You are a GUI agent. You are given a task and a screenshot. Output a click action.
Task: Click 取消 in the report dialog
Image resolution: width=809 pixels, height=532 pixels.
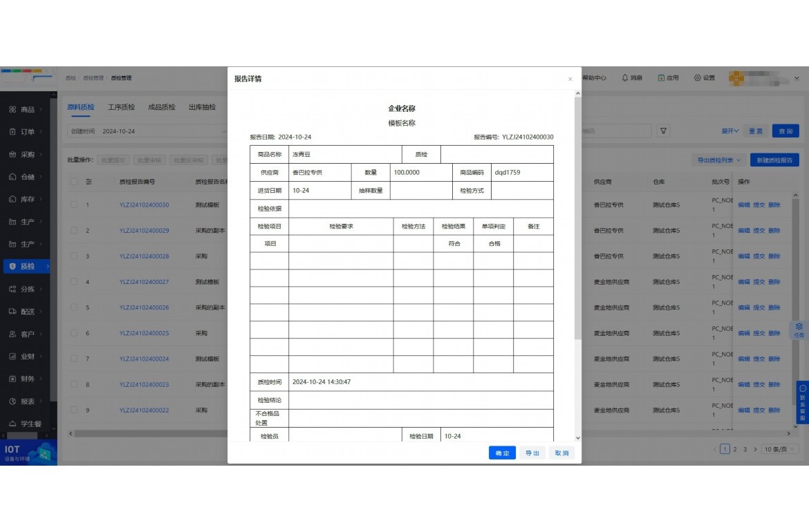pyautogui.click(x=561, y=453)
